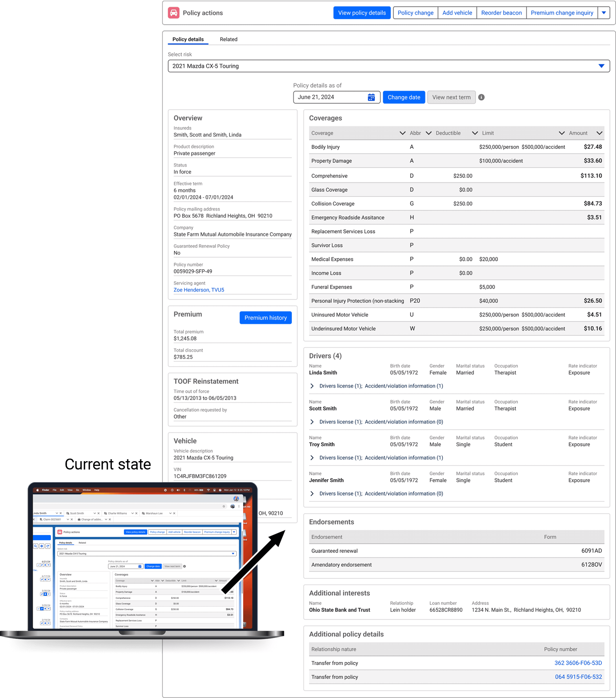Close the Scott Smith tab in mockup

[98, 513]
